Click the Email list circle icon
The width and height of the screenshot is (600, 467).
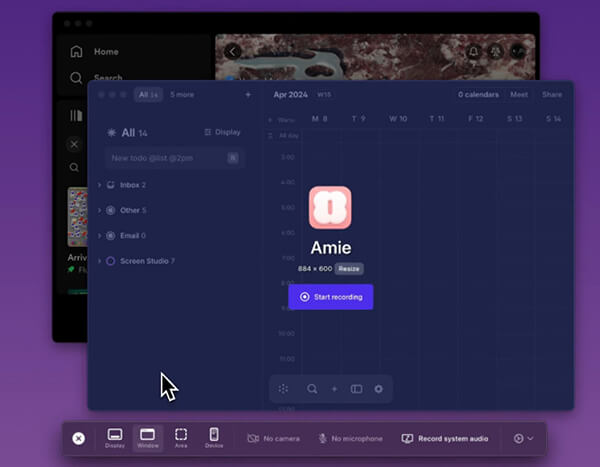[x=111, y=235]
